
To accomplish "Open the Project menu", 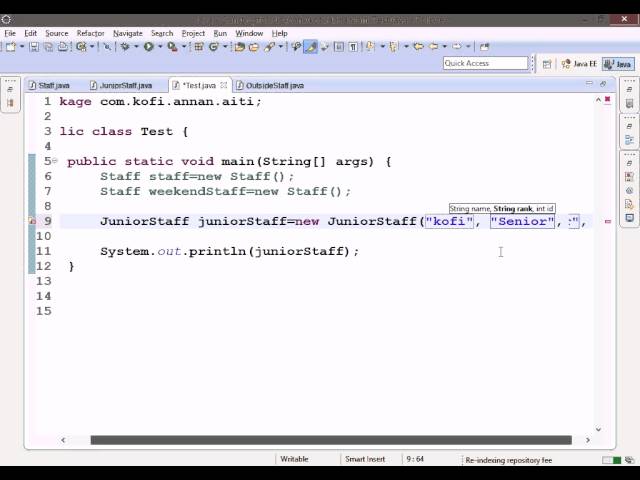I will tap(193, 33).
